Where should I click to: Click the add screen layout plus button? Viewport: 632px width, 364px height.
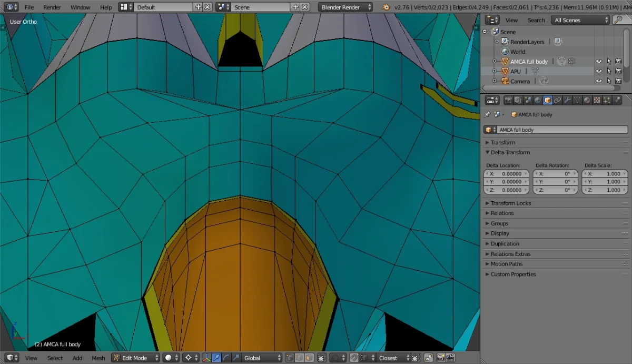tap(198, 7)
